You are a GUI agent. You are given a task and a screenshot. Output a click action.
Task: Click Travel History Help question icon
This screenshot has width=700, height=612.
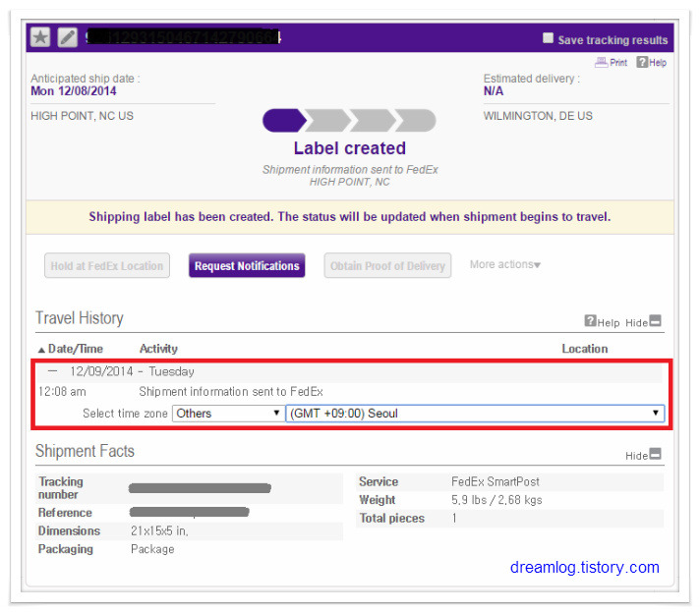590,320
